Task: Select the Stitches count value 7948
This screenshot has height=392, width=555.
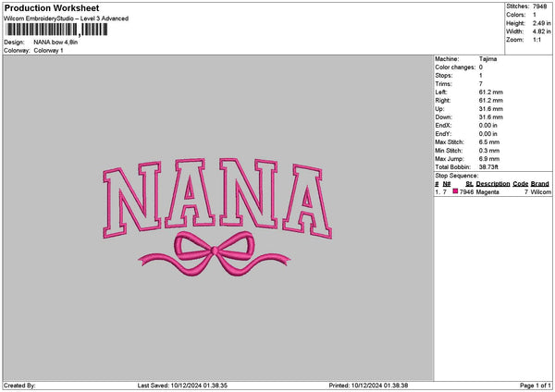Action: tap(540, 6)
